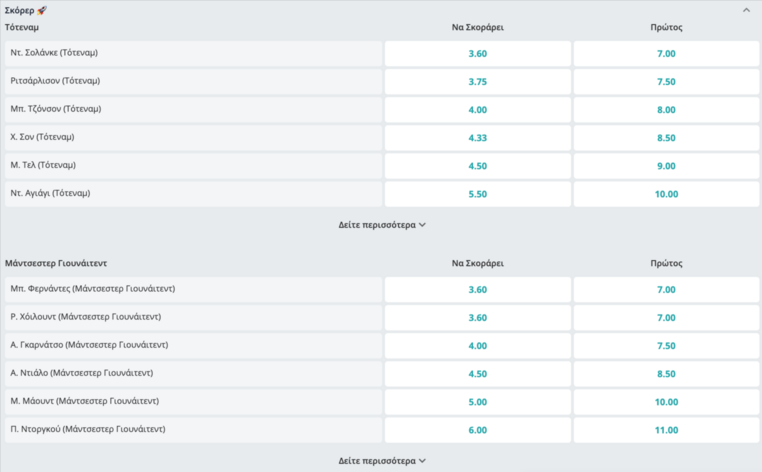Click player name Μ. Μάουντ

[x=85, y=402]
